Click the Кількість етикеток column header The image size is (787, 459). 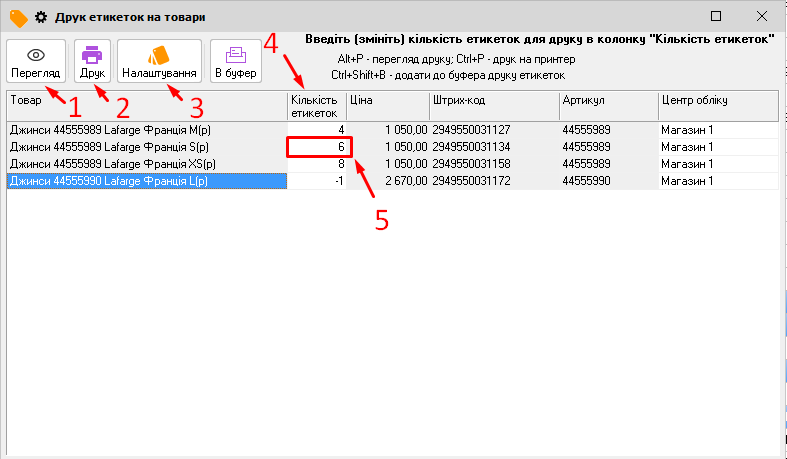(317, 106)
